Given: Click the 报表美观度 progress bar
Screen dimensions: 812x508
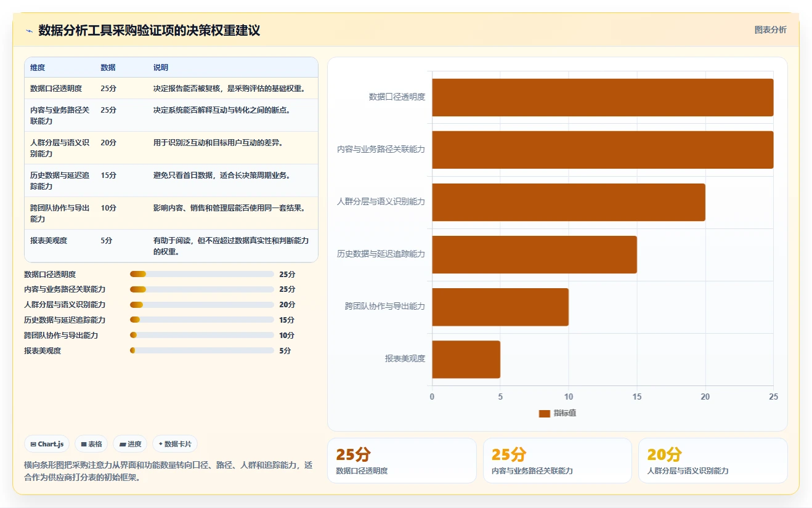Looking at the screenshot, I should [x=201, y=350].
